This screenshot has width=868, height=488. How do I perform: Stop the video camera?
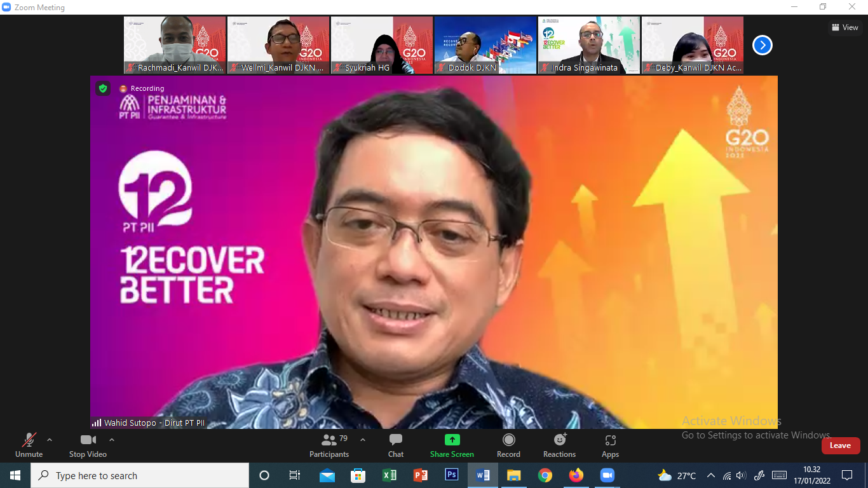click(88, 445)
